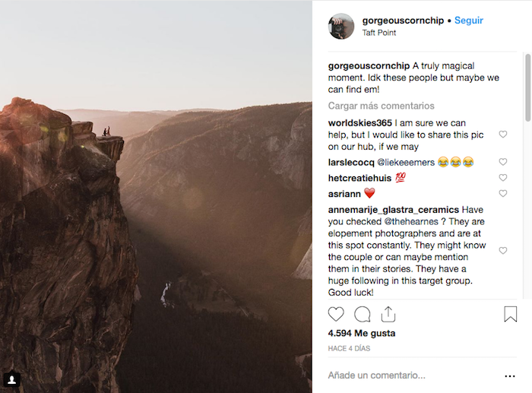Open gorgeouscornchip profile avatar
Image resolution: width=532 pixels, height=393 pixels.
coord(341,27)
